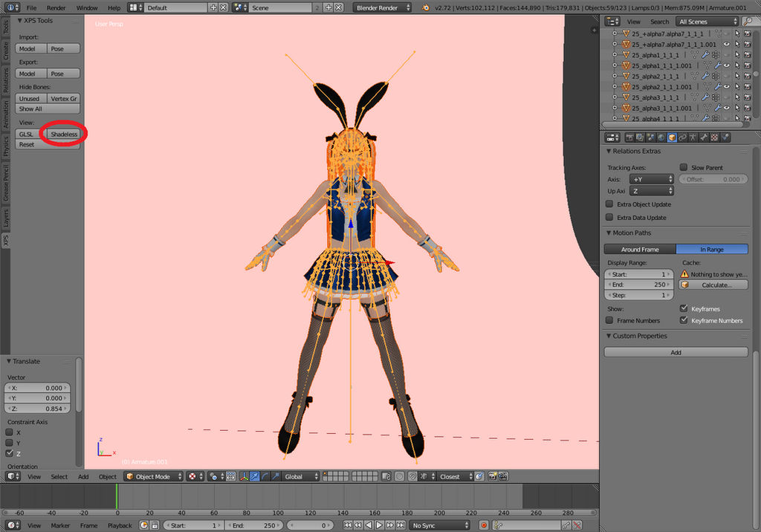
Task: Click the Translate Vector Z value field
Action: pos(37,408)
